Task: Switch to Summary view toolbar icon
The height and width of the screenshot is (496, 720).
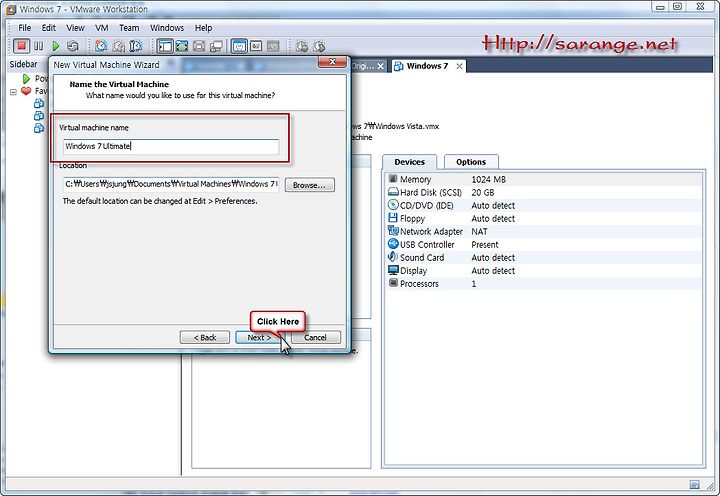Action: coord(239,46)
